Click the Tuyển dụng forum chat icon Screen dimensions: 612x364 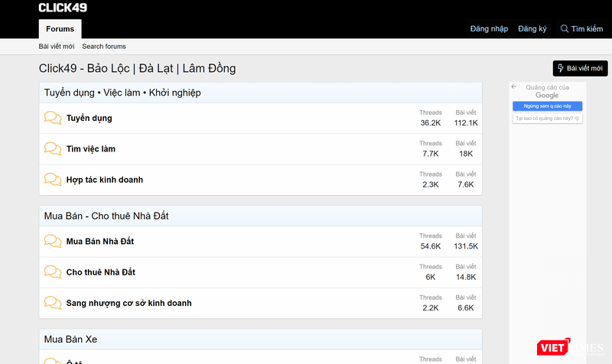tap(53, 118)
